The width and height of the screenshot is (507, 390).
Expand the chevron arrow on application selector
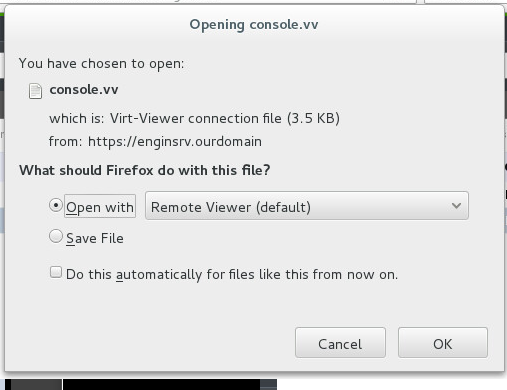(x=456, y=206)
